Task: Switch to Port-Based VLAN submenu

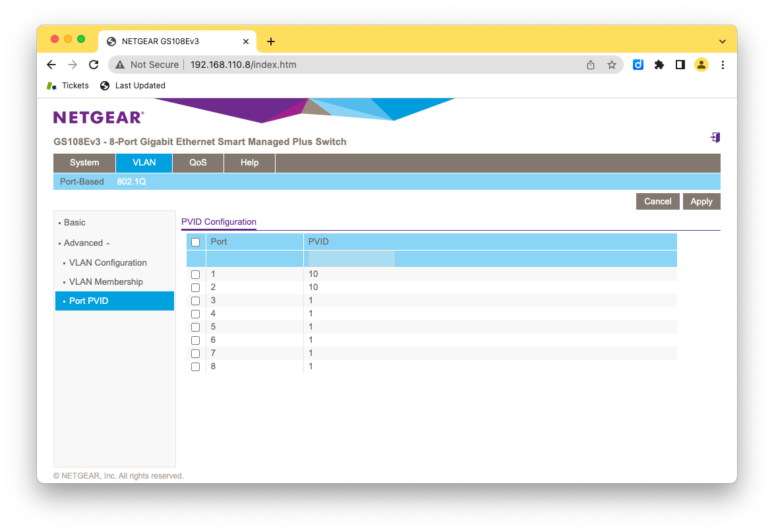Action: pyautogui.click(x=82, y=181)
